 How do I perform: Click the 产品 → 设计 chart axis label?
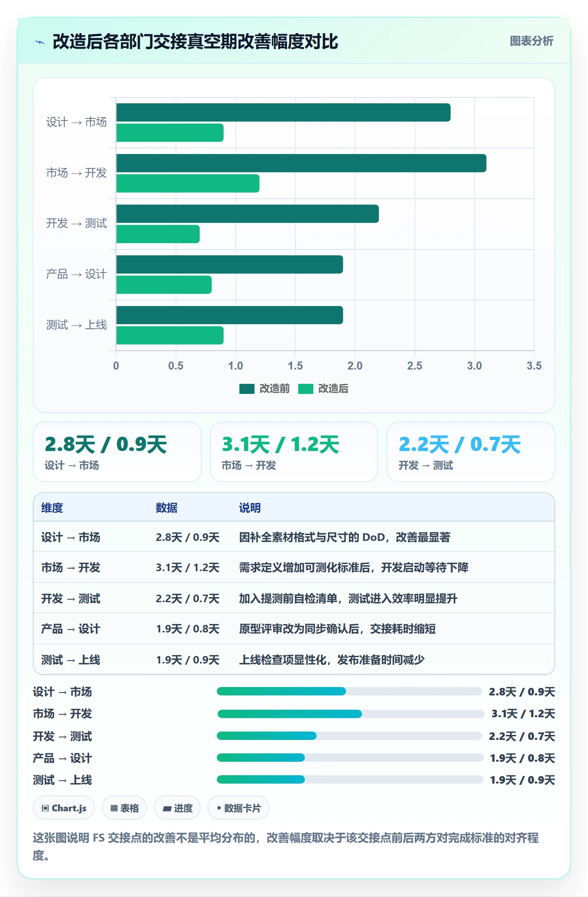[76, 274]
